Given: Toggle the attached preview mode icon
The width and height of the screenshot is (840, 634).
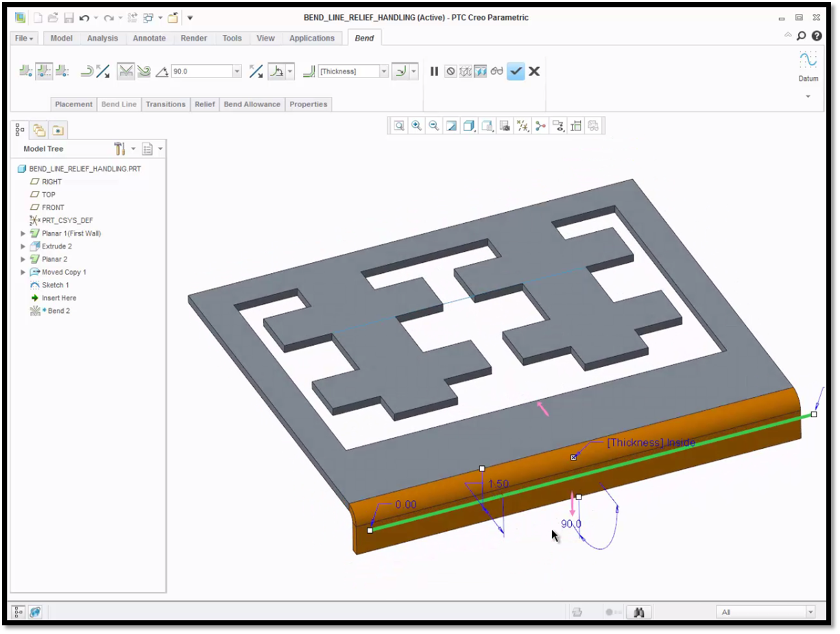Looking at the screenshot, I should [x=480, y=71].
